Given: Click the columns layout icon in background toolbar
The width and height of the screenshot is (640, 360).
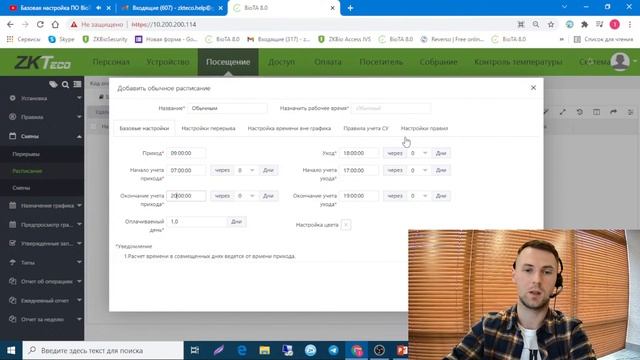Looking at the screenshot, I should coord(596,112).
